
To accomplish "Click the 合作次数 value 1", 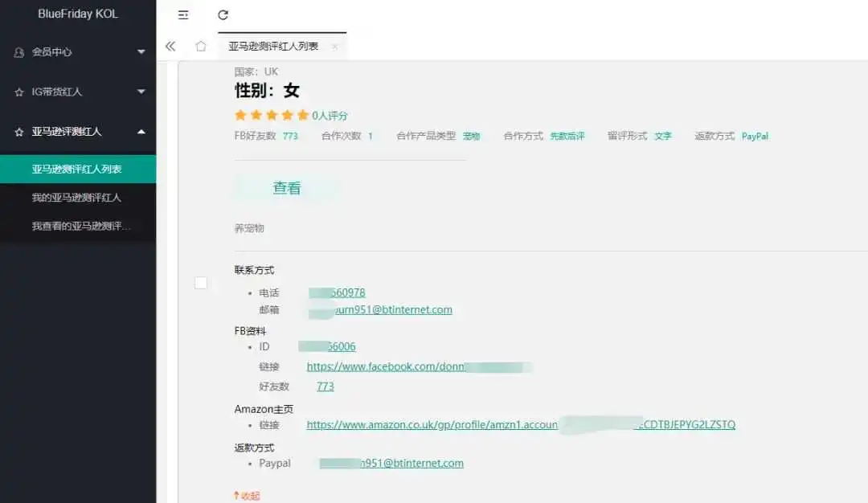I will [371, 136].
